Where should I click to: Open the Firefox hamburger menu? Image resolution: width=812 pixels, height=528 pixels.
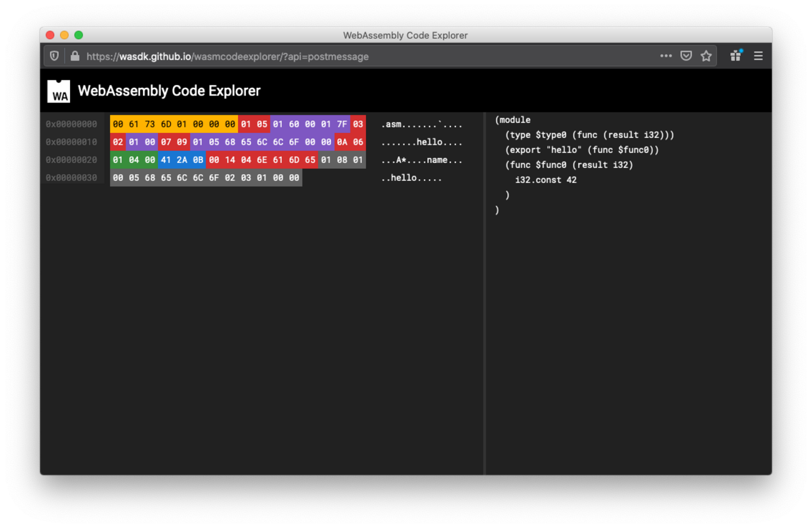click(x=758, y=56)
